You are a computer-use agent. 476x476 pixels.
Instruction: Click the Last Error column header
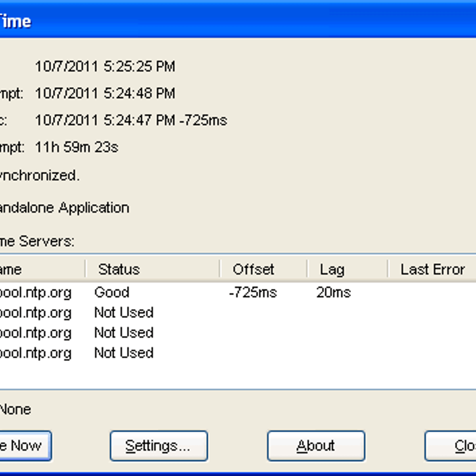[x=433, y=269]
